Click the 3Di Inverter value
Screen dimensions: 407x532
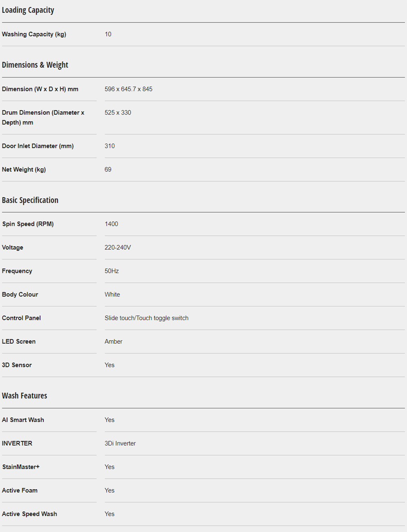(x=120, y=443)
